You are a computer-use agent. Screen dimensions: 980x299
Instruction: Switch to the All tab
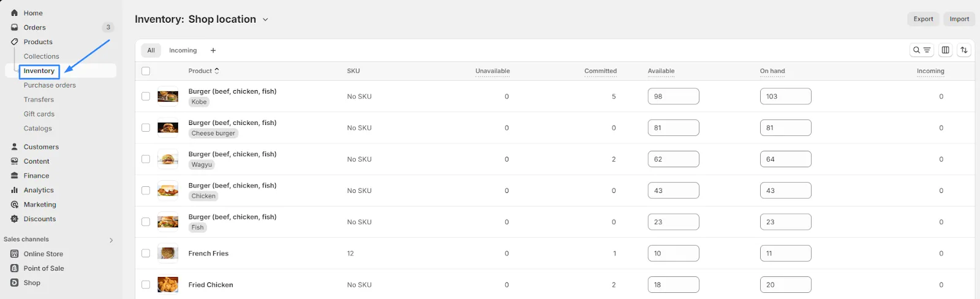151,50
